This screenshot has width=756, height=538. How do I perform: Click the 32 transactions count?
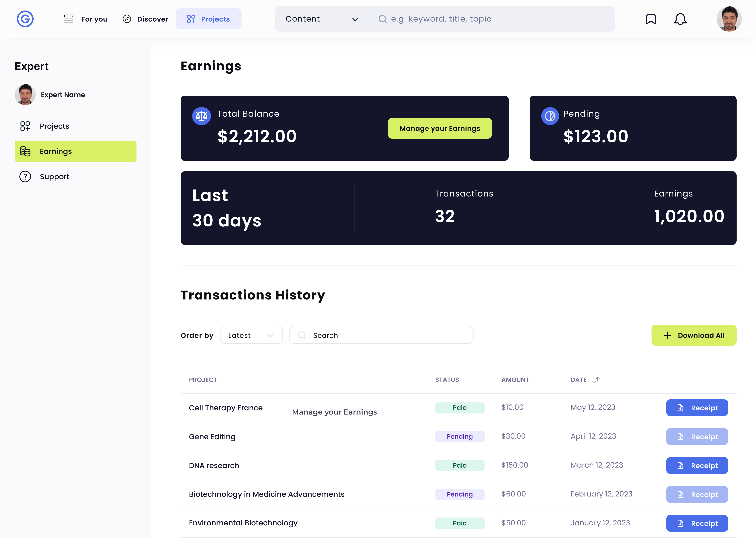click(x=444, y=216)
